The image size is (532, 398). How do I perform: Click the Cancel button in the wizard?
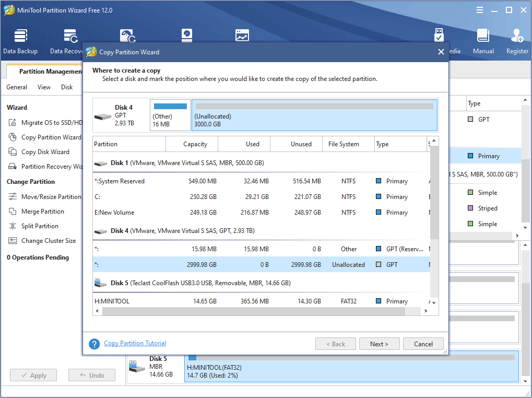(x=423, y=344)
